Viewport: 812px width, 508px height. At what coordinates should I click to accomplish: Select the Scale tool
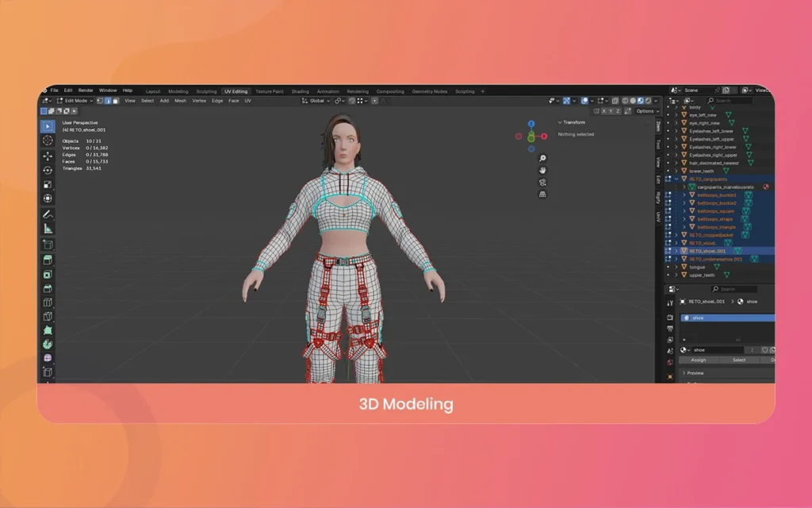coord(48,184)
